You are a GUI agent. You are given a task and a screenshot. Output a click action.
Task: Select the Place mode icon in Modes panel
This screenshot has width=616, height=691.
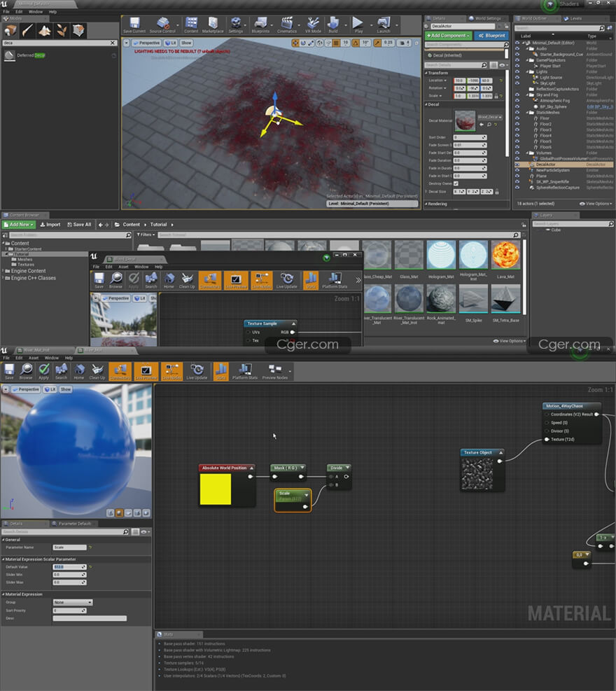10,30
